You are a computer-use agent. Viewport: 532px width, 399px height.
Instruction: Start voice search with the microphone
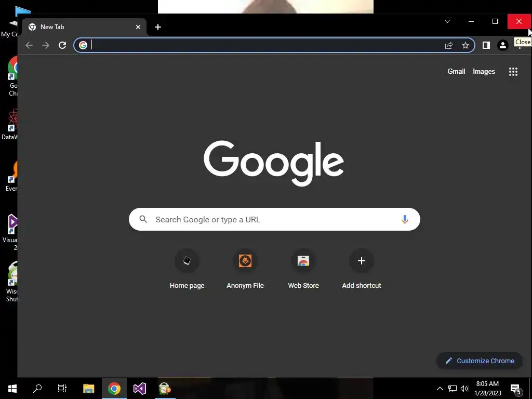(x=405, y=220)
